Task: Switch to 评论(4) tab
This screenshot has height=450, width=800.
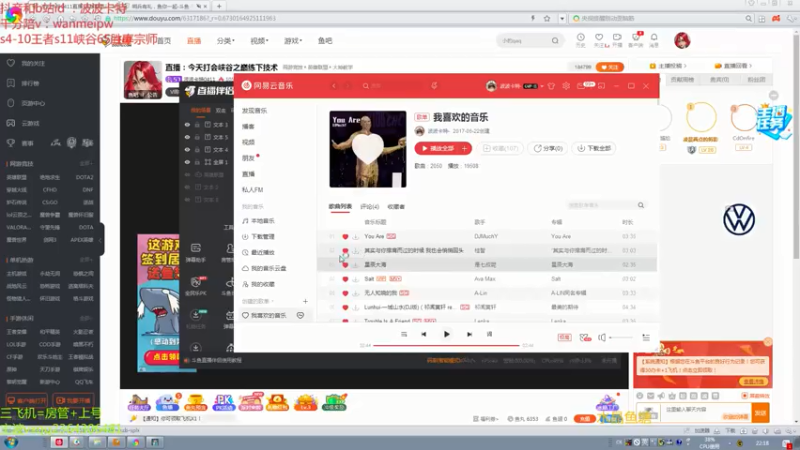Action: [369, 207]
